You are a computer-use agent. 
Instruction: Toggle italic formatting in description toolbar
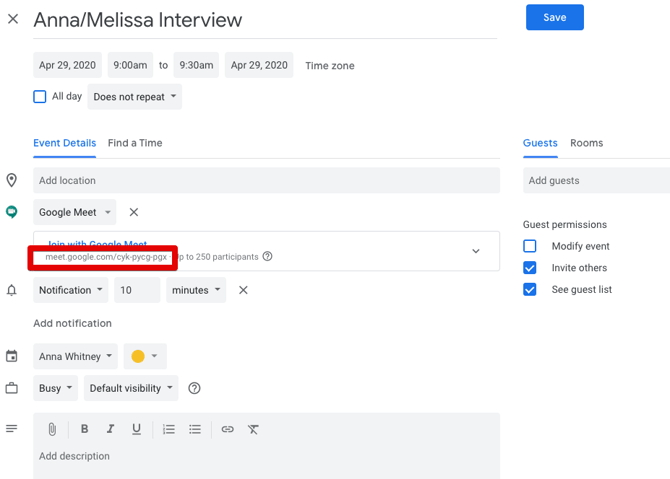pos(110,429)
